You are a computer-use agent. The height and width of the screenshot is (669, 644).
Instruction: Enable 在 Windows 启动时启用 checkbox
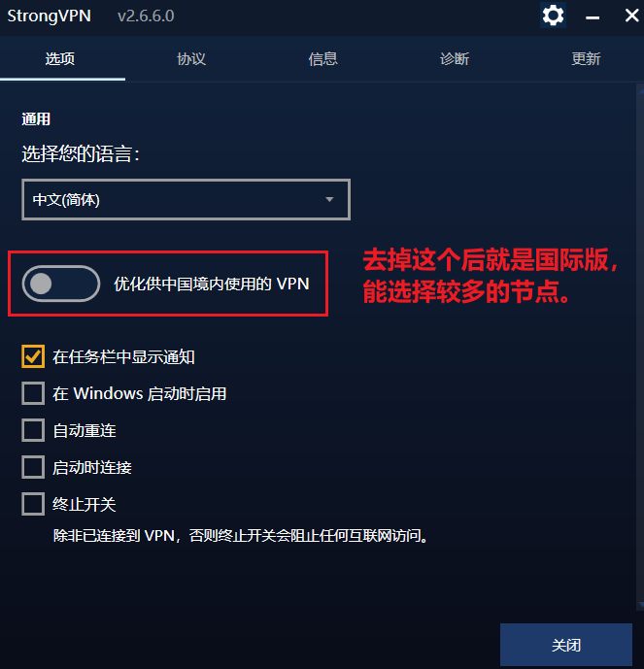[33, 393]
